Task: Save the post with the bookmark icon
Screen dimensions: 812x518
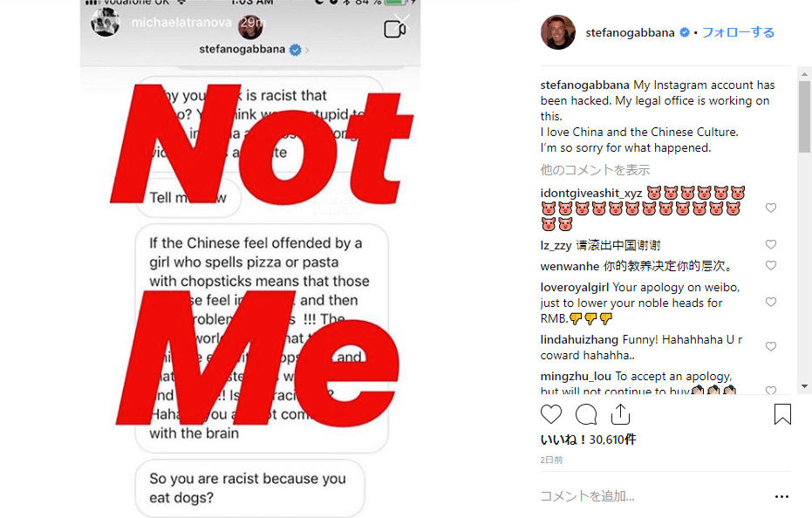Action: [x=782, y=414]
